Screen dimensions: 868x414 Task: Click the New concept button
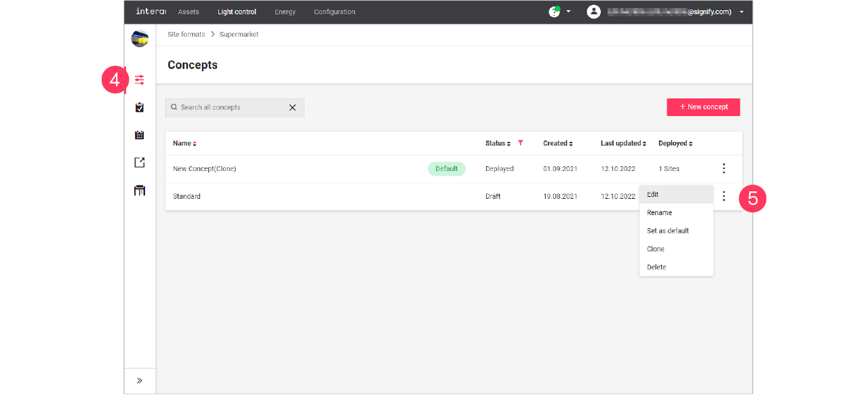[x=703, y=107]
